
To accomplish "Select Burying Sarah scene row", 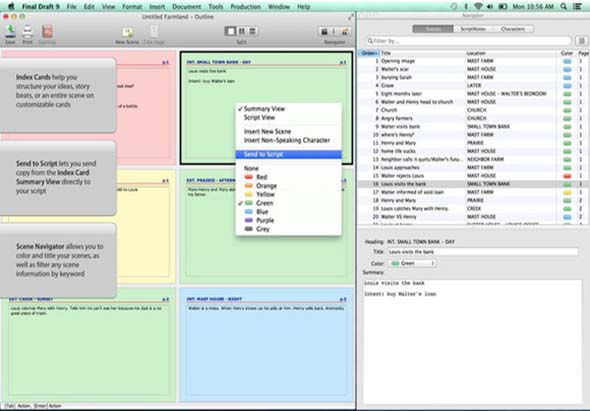I will click(474, 78).
